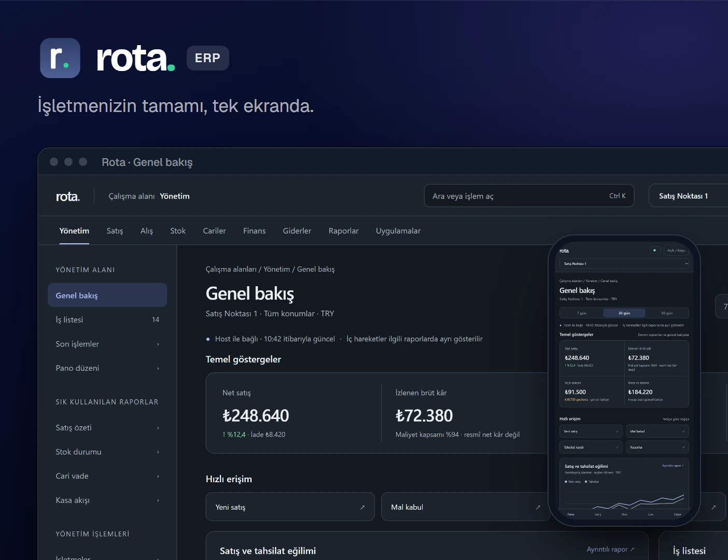Open Çalışma alanı Yönetim switcher

(x=149, y=196)
